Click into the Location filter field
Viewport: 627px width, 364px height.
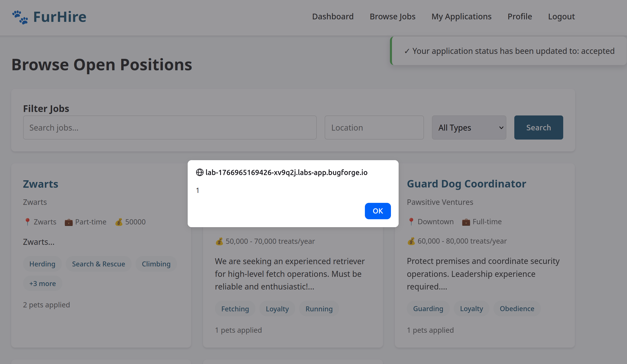click(374, 128)
